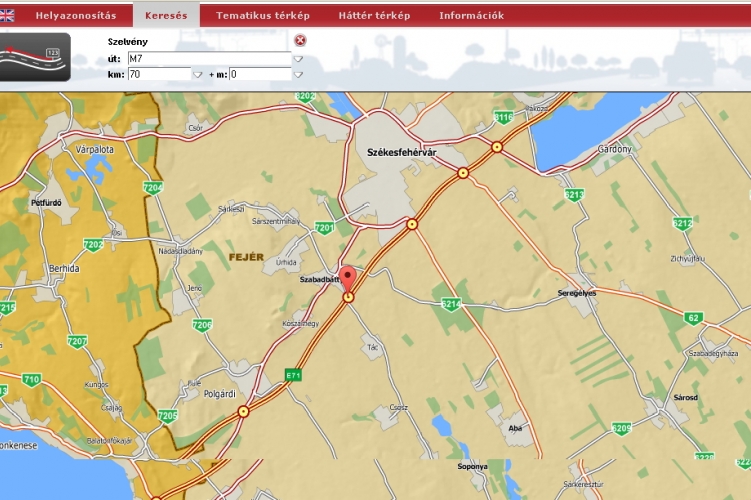Viewport: 751px width, 500px height.
Task: Close the Szelvény search panel
Action: [x=300, y=40]
